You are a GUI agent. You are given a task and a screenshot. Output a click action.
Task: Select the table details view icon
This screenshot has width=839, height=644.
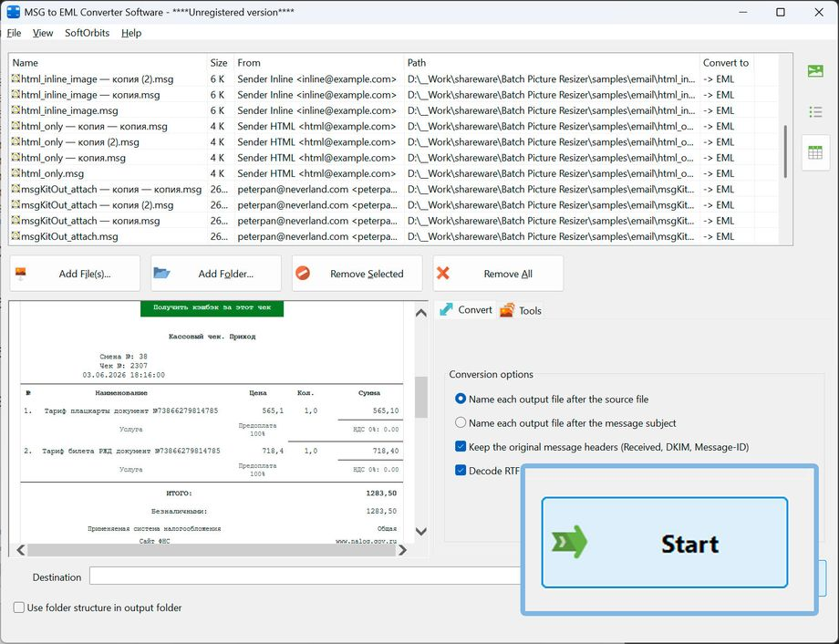(x=815, y=152)
